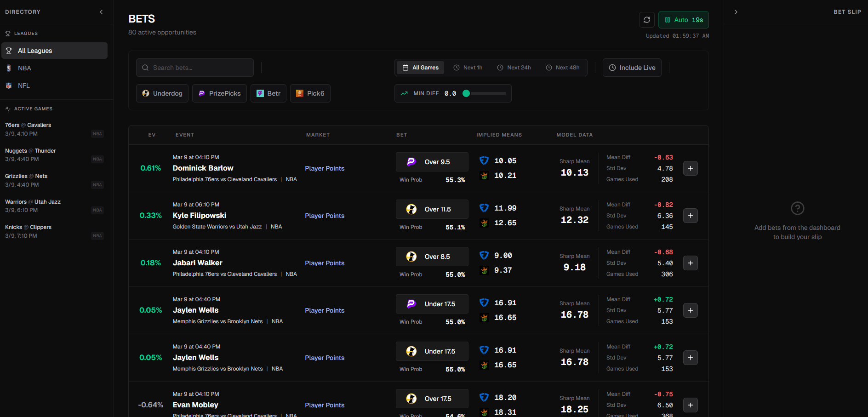This screenshot has width=868, height=417.
Task: Collapse the Directory sidebar chevron
Action: pyautogui.click(x=101, y=12)
